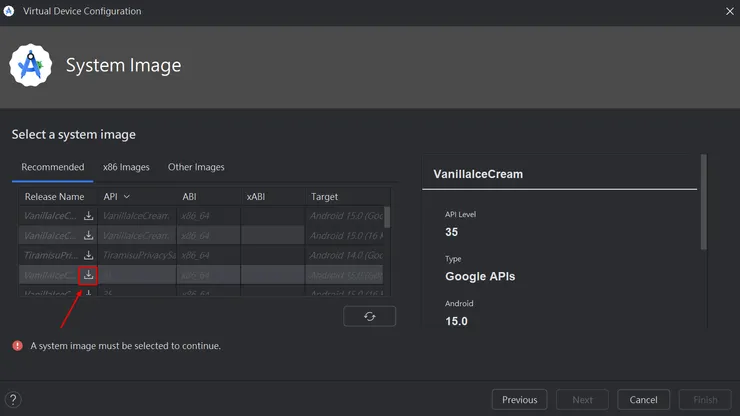Switch to the x86 Images tab
The height and width of the screenshot is (416, 740).
pyautogui.click(x=126, y=167)
